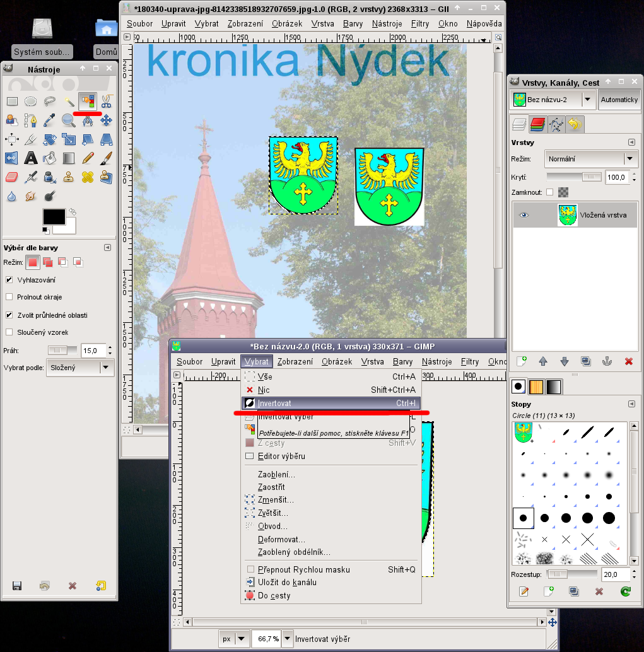Choose the Free Select lasso tool
Viewport: 644px width, 652px height.
tap(49, 101)
